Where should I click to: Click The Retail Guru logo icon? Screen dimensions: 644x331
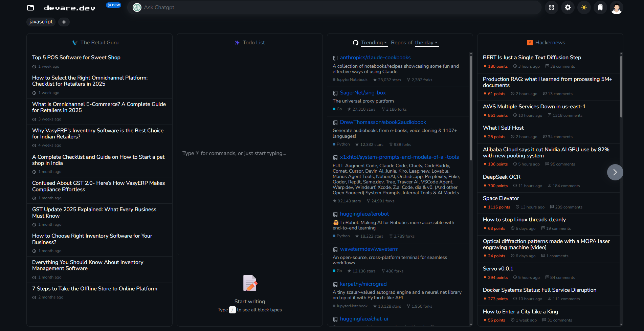coord(75,43)
